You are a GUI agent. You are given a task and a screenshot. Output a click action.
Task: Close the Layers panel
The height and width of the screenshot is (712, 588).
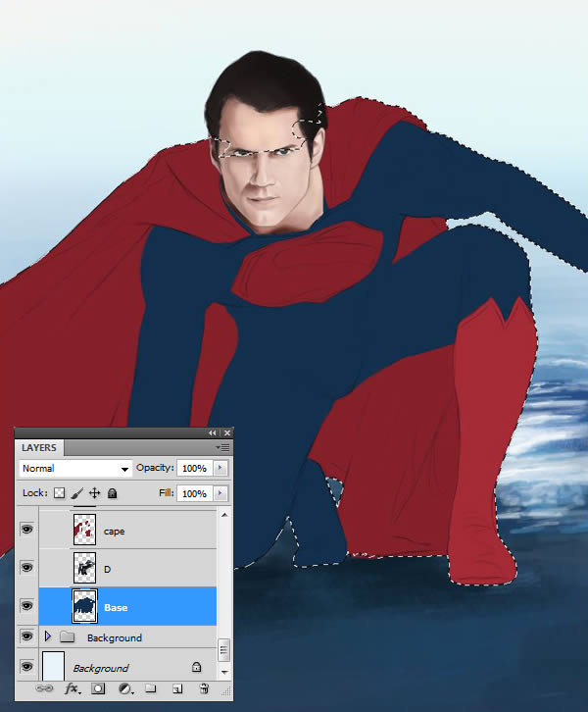pyautogui.click(x=227, y=432)
